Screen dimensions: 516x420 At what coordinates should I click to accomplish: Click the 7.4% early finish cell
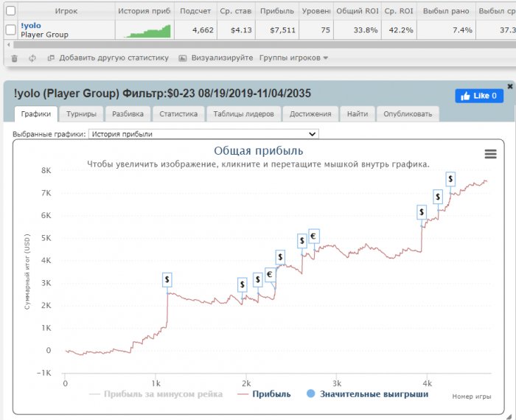tap(446, 30)
